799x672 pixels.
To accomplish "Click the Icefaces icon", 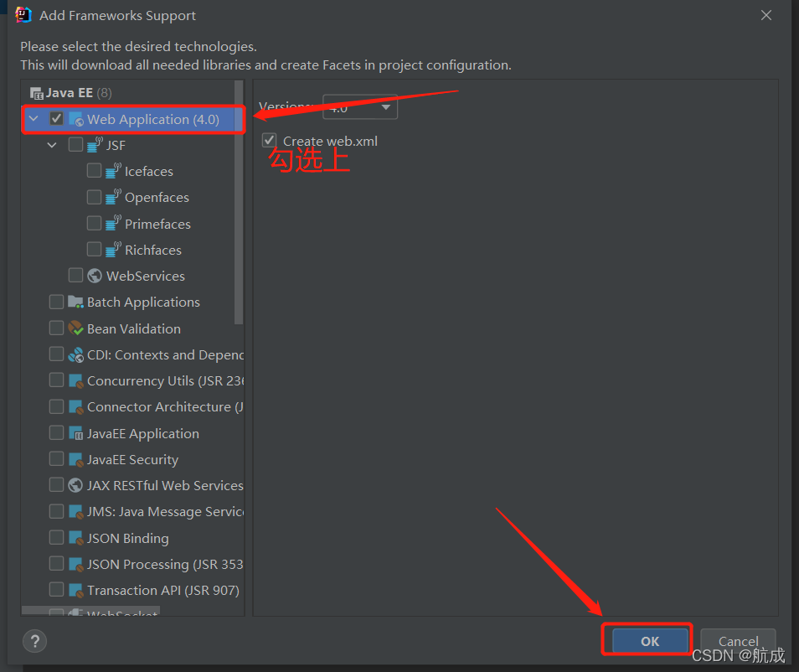I will (x=113, y=171).
